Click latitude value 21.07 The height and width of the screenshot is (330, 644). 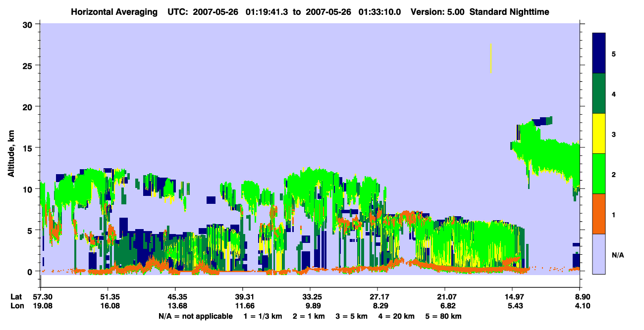pos(445,297)
